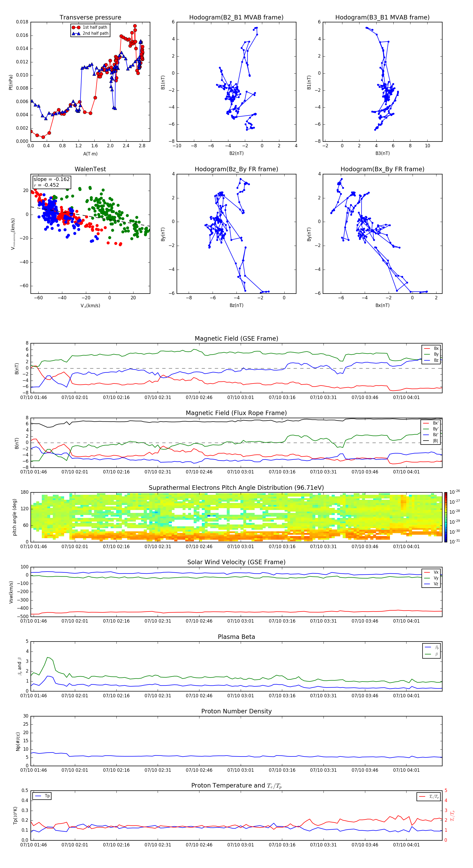Click the "Magnetic Field (Flux Rope Frame)" title
473x868 pixels.
click(236, 413)
